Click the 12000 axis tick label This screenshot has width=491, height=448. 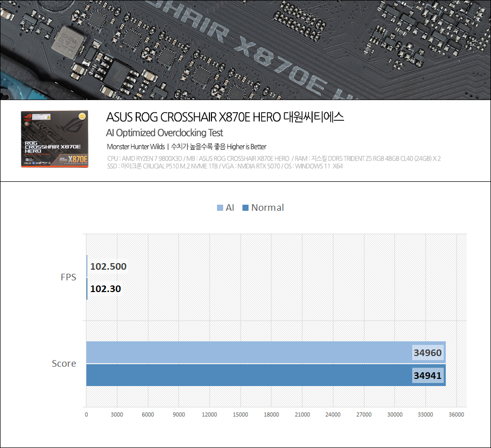(x=209, y=414)
